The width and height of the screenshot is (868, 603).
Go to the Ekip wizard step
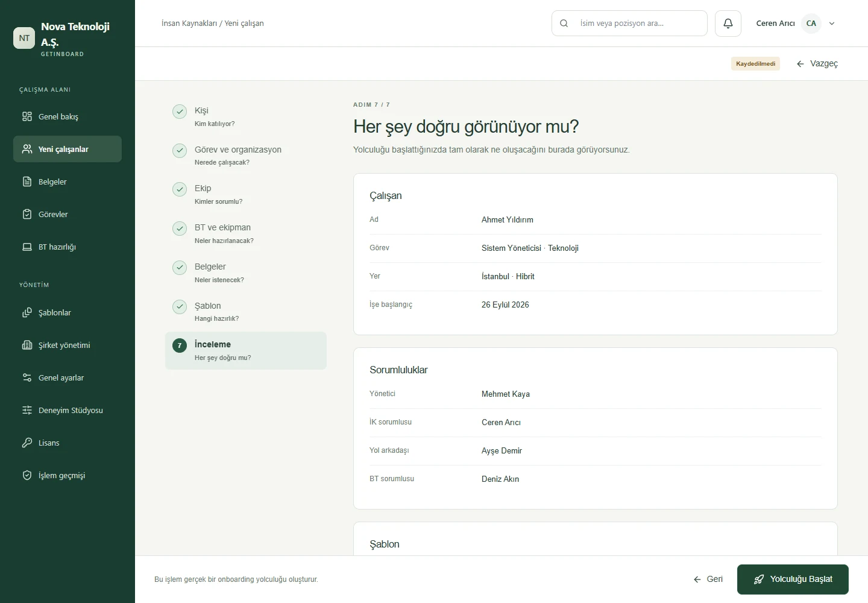[x=246, y=194]
